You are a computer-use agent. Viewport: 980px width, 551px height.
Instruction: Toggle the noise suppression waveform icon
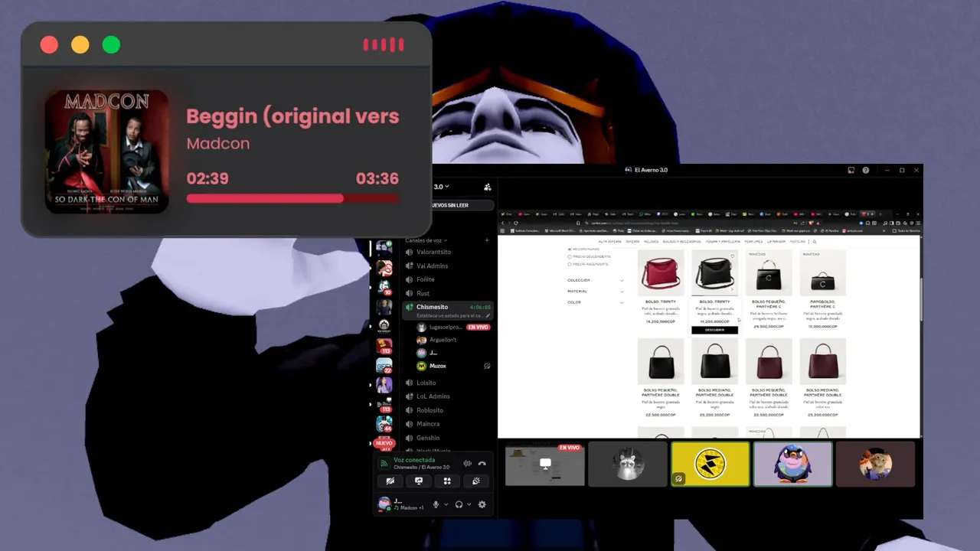[467, 464]
